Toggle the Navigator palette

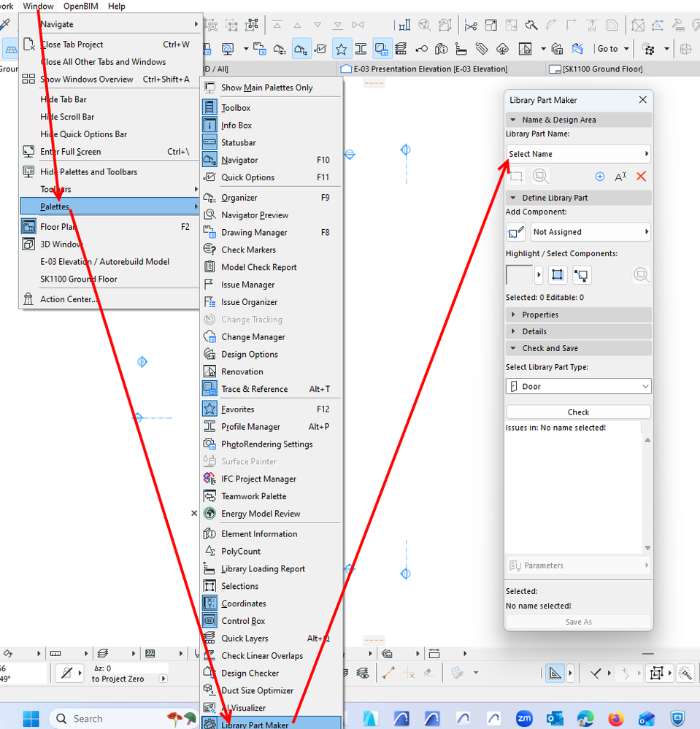pos(272,160)
